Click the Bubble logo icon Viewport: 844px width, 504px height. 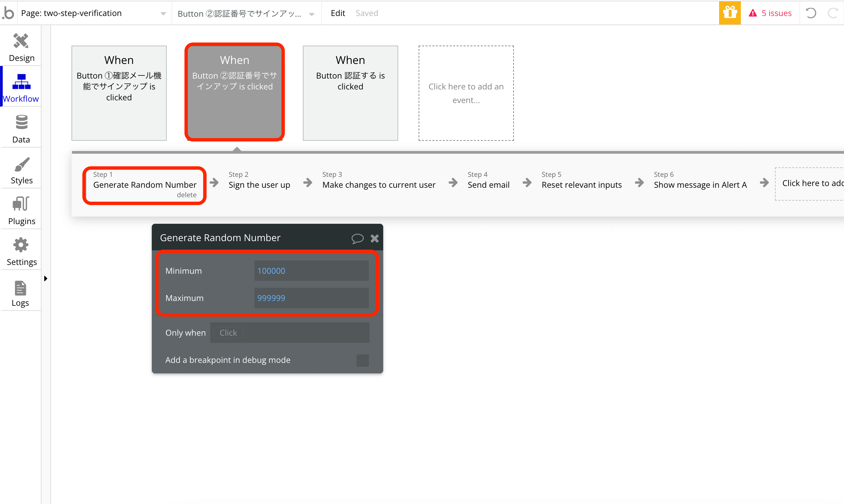click(x=8, y=13)
